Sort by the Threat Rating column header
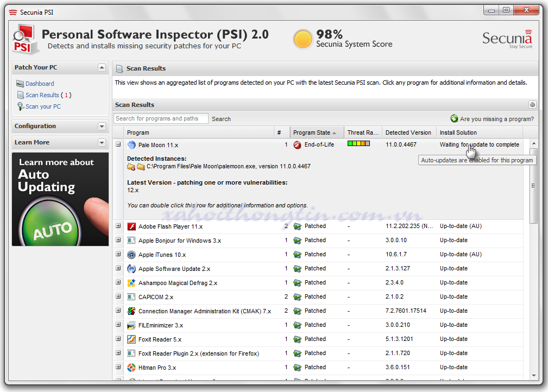Viewport: 548px width, 392px height. pyautogui.click(x=363, y=133)
